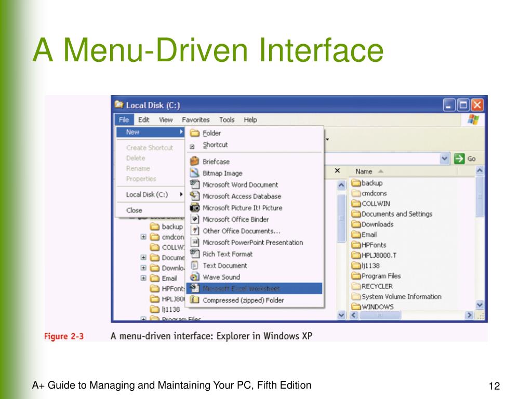Select the WINDOWS folder icon in file list

356,307
